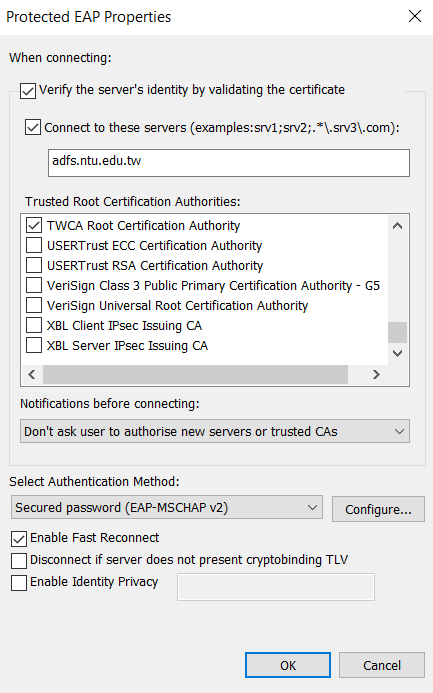Close the Protected EAP Properties dialog
This screenshot has height=693, width=433.
tap(415, 16)
